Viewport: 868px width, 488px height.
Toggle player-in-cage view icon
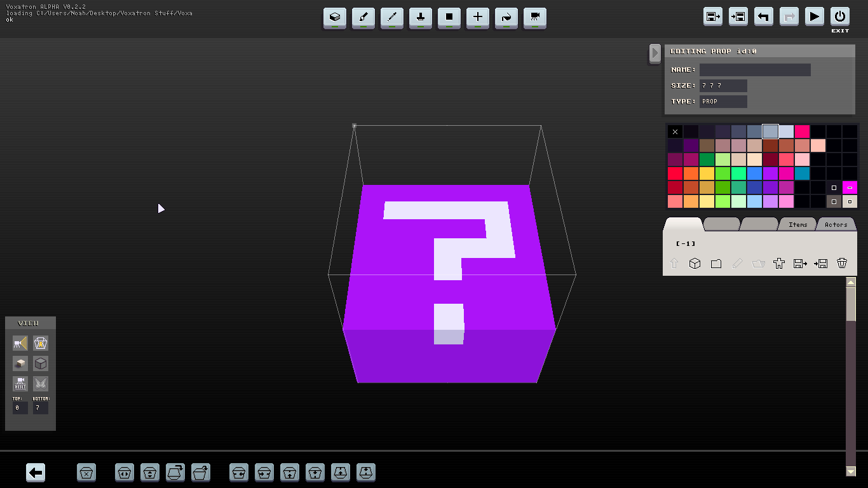41,343
